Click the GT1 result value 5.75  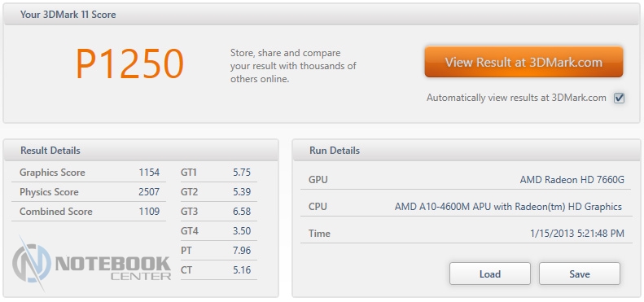(x=242, y=173)
